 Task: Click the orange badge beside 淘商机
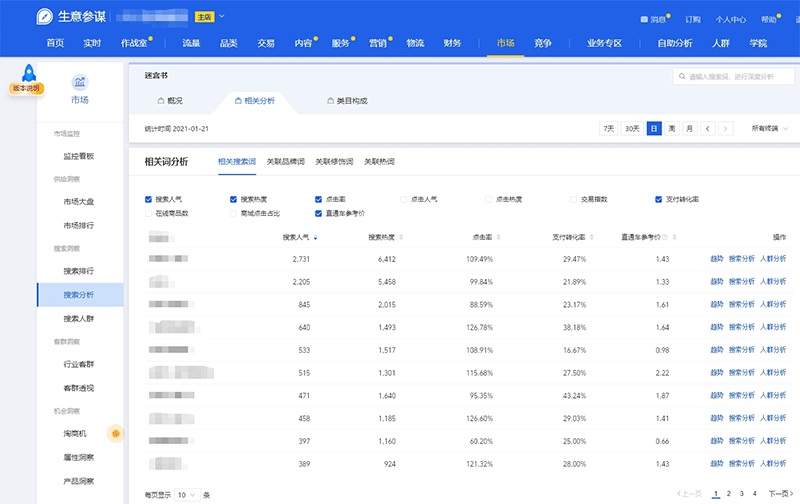[116, 433]
